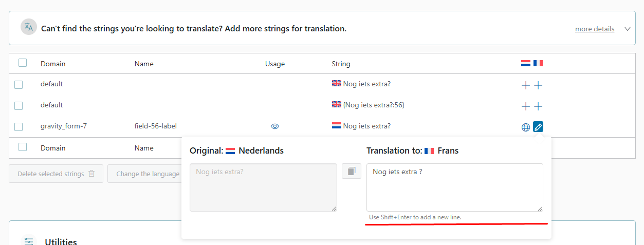This screenshot has width=644, height=245.
Task: Add Dutch translation for first default string
Action: coord(525,85)
